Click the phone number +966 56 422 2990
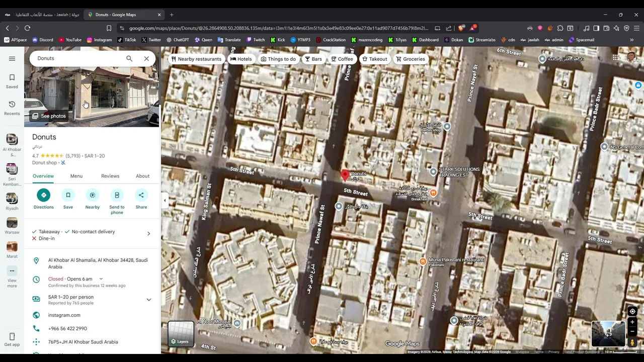This screenshot has width=644, height=362. coord(67,329)
